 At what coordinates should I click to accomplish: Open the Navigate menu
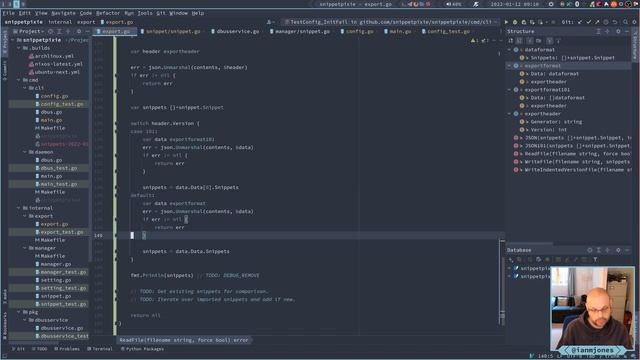point(63,13)
